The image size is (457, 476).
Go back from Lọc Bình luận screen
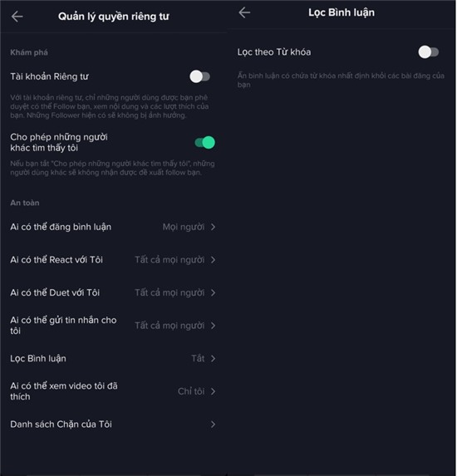244,12
